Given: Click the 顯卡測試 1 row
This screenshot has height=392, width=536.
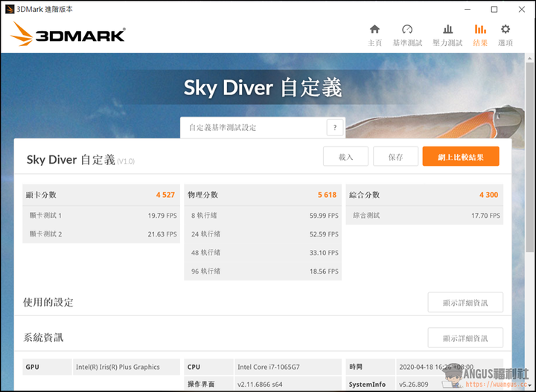Looking at the screenshot, I should pyautogui.click(x=101, y=216).
